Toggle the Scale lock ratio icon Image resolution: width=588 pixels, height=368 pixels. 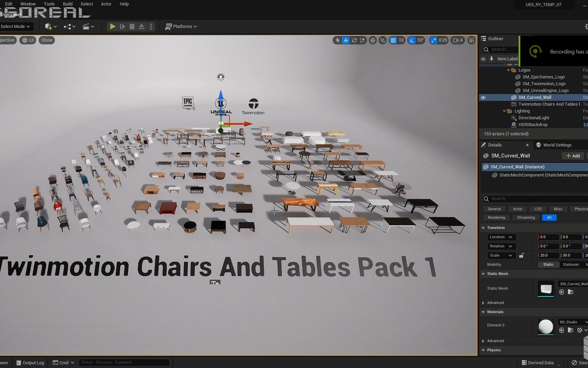[521, 255]
